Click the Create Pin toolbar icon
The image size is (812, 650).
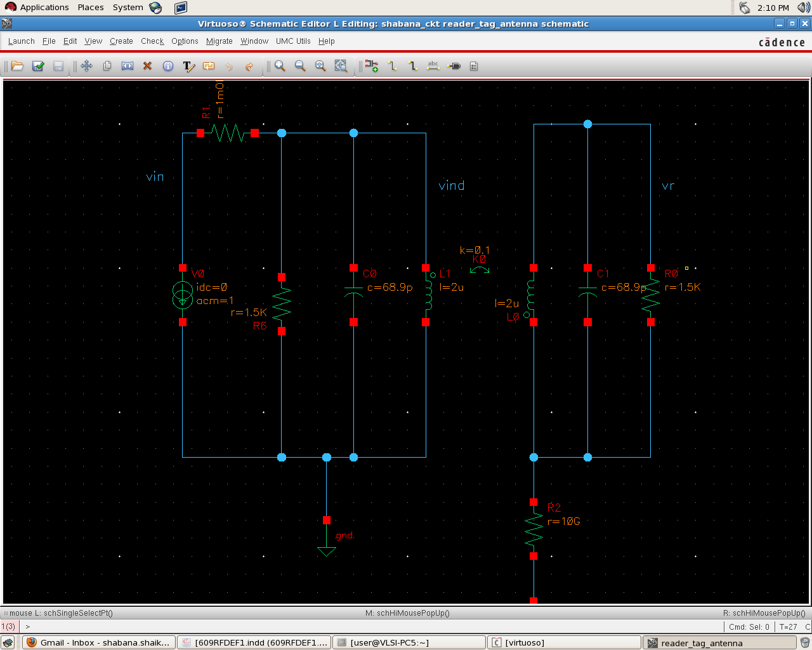pos(454,66)
